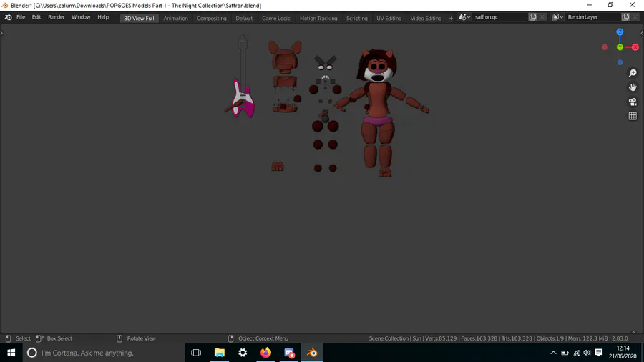Viewport: 644px width, 362px height.
Task: Toggle the camera view button
Action: pos(633,102)
